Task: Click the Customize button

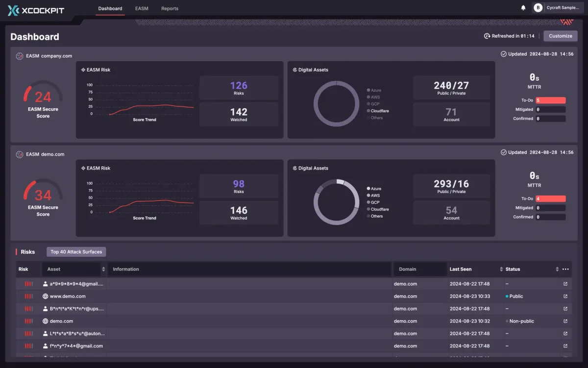Action: tap(560, 36)
